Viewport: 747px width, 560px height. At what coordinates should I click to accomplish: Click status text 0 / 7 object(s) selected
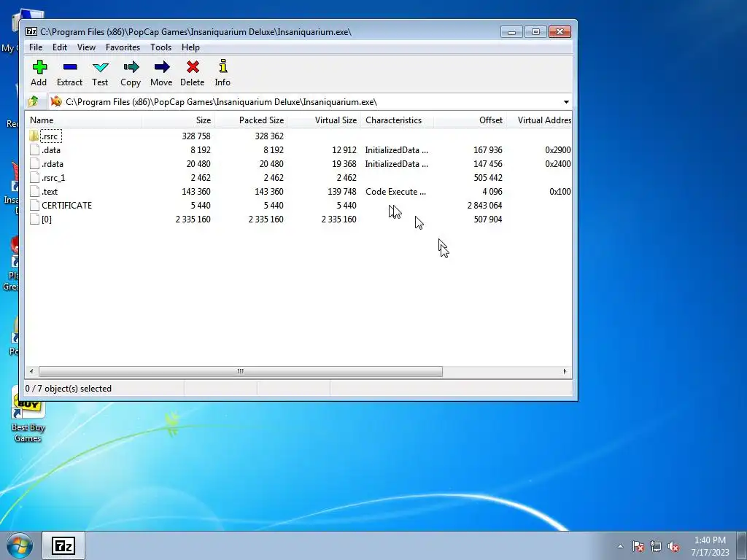[69, 389]
